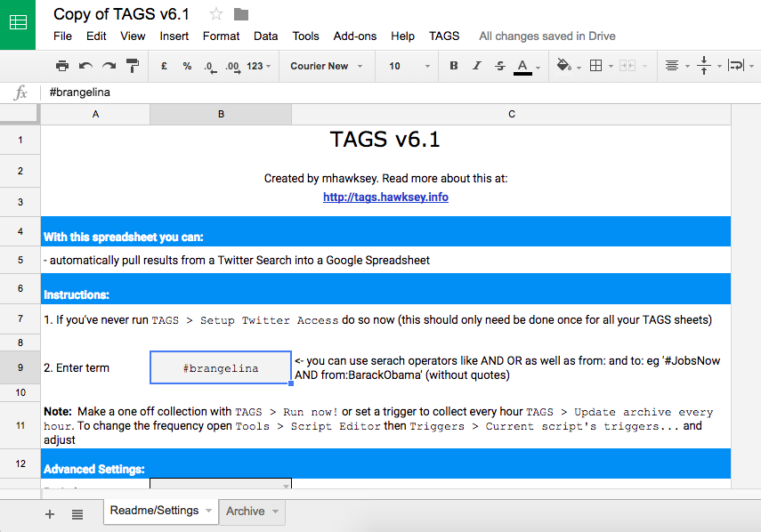Click the Borders icon
Viewport: 761px width, 532px height.
[x=595, y=66]
